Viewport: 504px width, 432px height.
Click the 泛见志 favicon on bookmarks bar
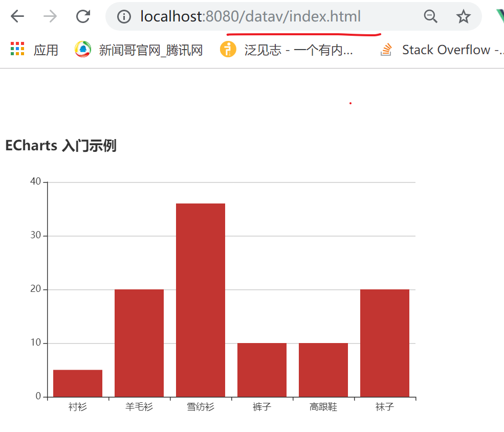click(228, 49)
